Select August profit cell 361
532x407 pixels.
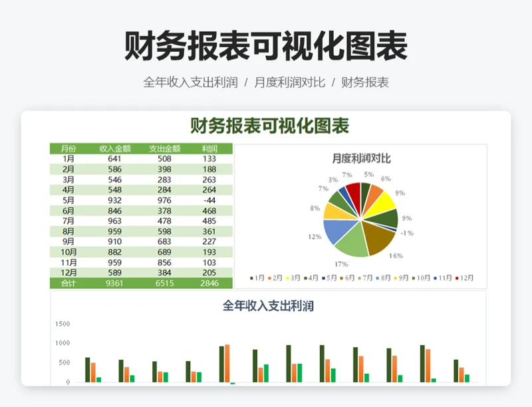coord(209,231)
